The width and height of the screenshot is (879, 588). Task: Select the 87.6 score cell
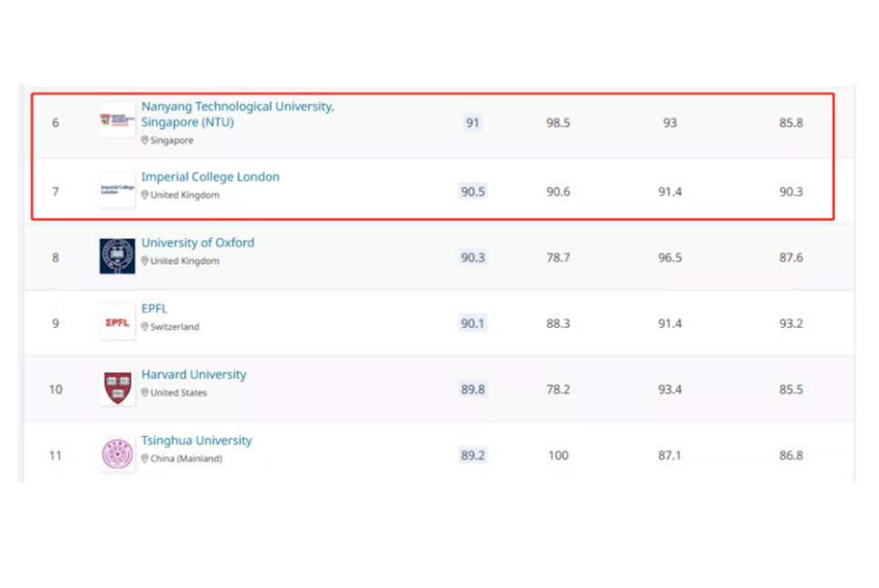(791, 258)
